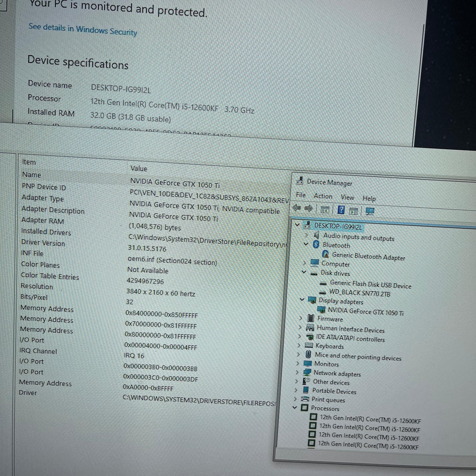
Task: Select the Color Table Entries value 4294967296
Action: [x=145, y=281]
